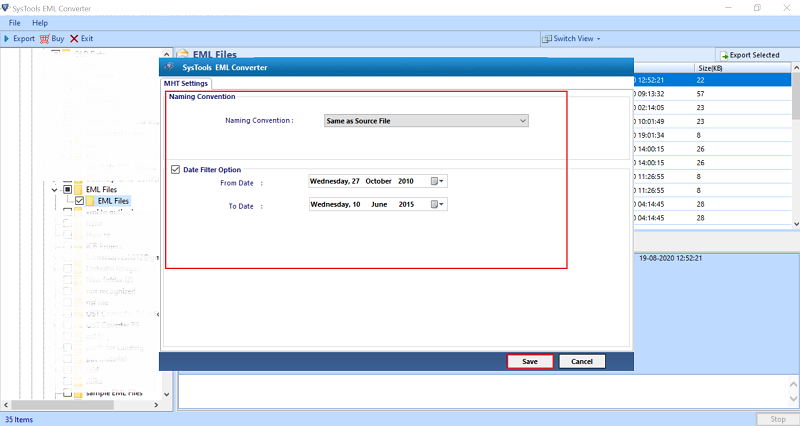
Task: Select size cell 57 in the list
Action: [x=701, y=94]
